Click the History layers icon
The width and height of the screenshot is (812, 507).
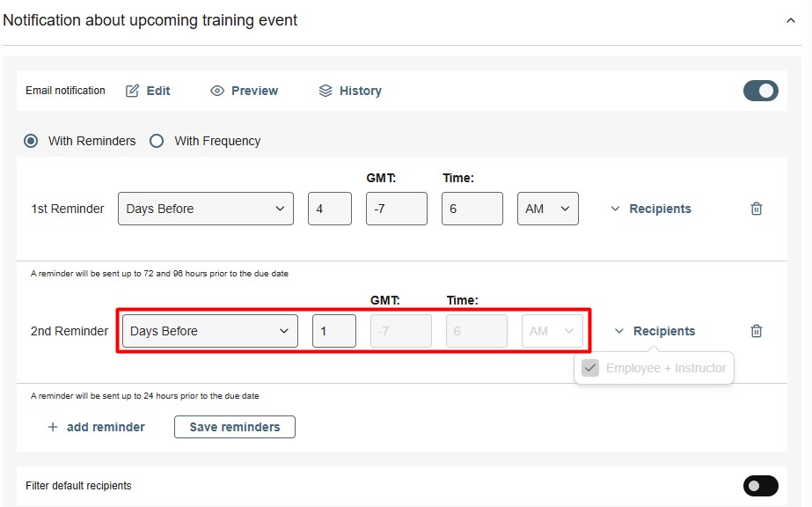pos(326,91)
